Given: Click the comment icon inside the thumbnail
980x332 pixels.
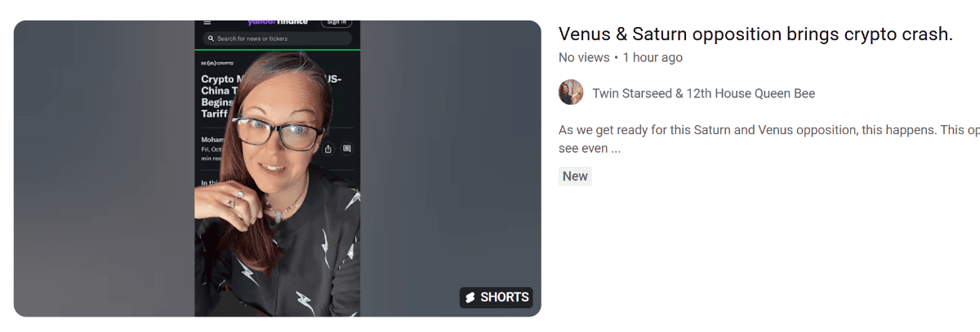Looking at the screenshot, I should 346,149.
